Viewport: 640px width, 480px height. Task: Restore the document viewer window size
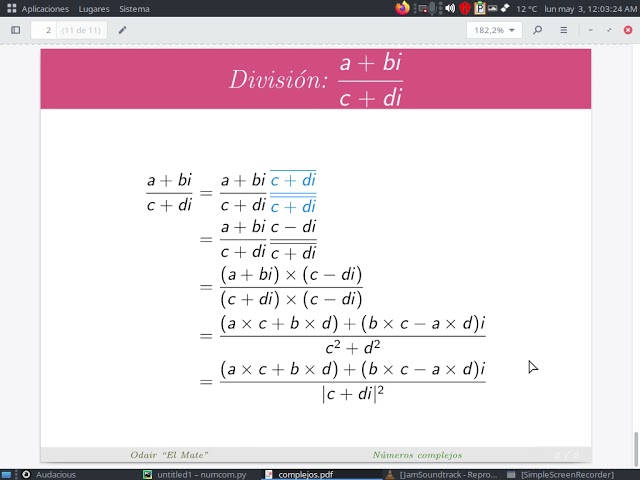[x=609, y=30]
